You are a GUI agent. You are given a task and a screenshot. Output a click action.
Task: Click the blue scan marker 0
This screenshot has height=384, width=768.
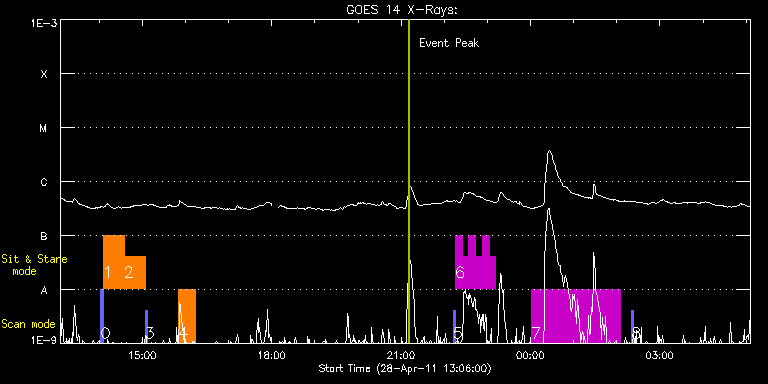click(x=102, y=316)
